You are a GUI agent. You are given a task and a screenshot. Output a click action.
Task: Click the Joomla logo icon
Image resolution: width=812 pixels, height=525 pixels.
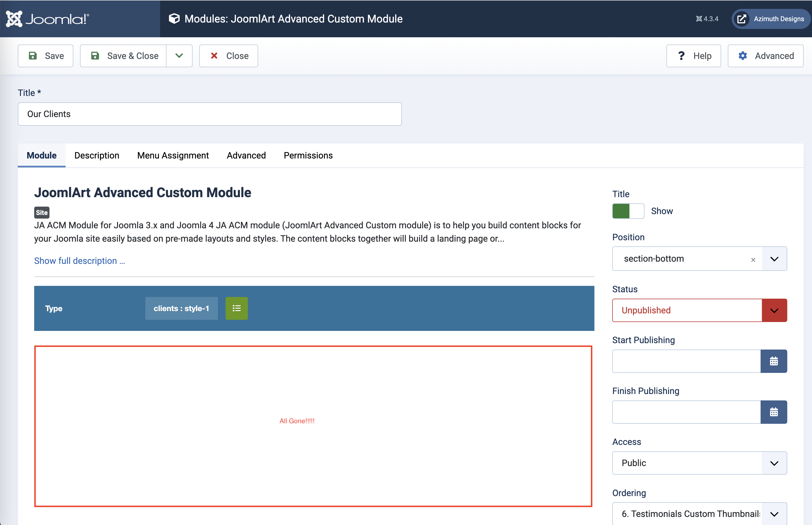point(14,19)
